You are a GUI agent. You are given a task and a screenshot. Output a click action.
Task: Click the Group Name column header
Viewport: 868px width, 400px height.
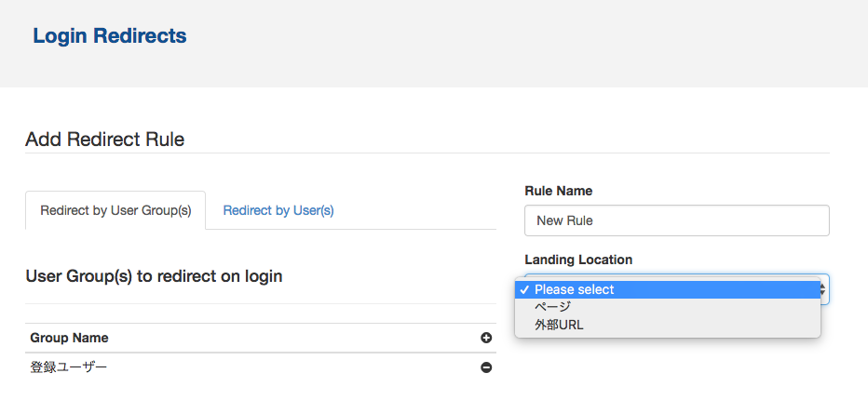[x=69, y=338]
